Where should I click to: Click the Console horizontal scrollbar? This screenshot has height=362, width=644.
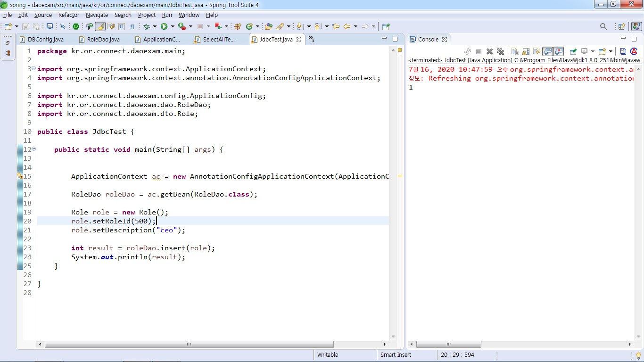tap(448, 345)
